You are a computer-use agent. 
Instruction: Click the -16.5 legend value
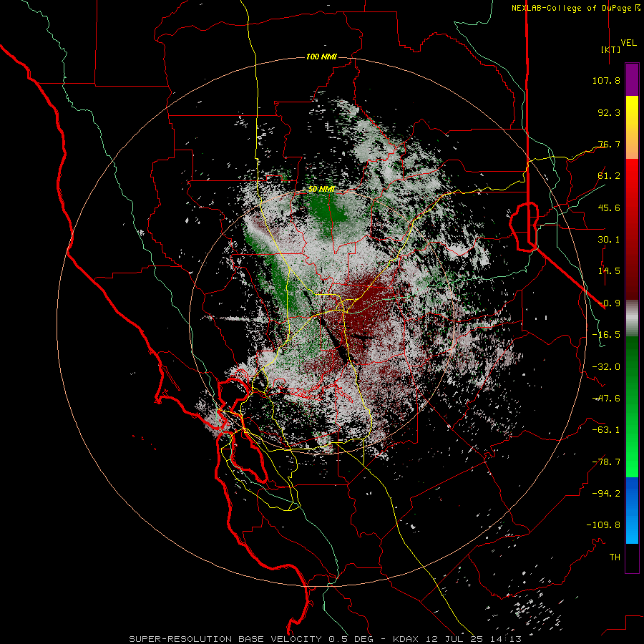click(x=606, y=334)
